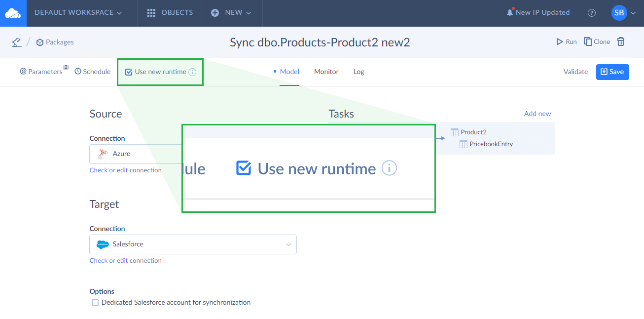Open the Objects grid menu

[151, 13]
